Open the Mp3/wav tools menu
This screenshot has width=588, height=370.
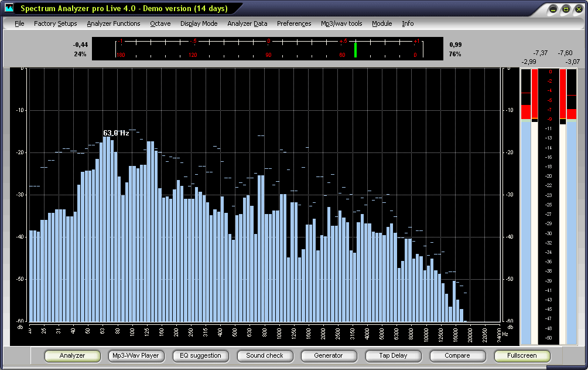point(341,23)
